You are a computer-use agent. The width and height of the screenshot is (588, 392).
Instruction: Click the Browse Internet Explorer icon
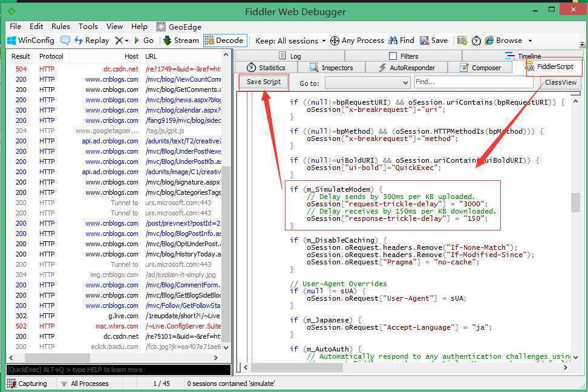[489, 41]
